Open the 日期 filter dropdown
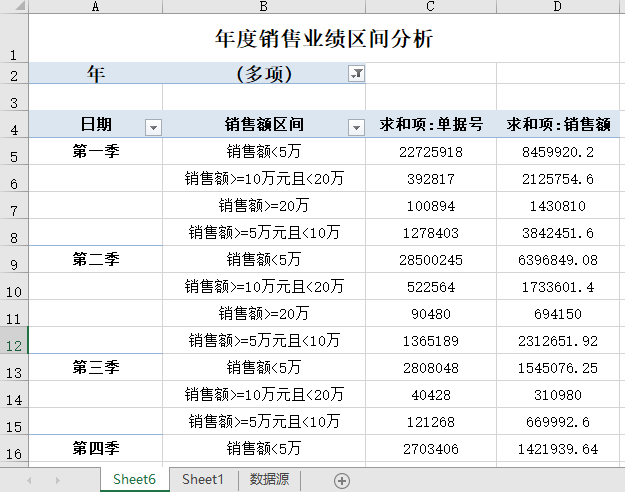The width and height of the screenshot is (625, 492). point(152,126)
